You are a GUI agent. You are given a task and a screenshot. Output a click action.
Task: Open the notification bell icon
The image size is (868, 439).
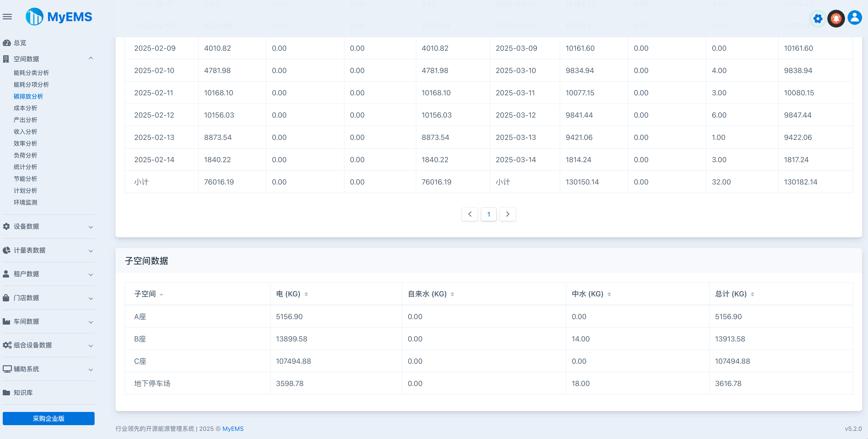[x=836, y=19]
